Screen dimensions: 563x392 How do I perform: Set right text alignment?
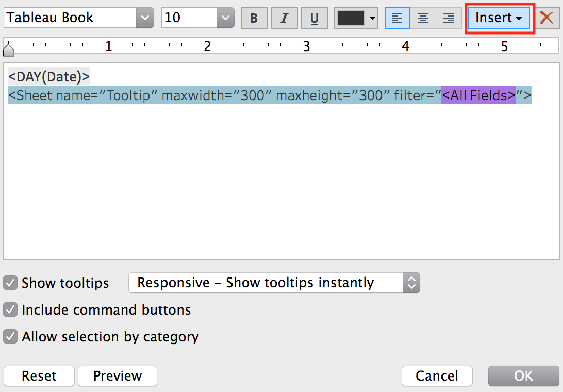point(449,18)
